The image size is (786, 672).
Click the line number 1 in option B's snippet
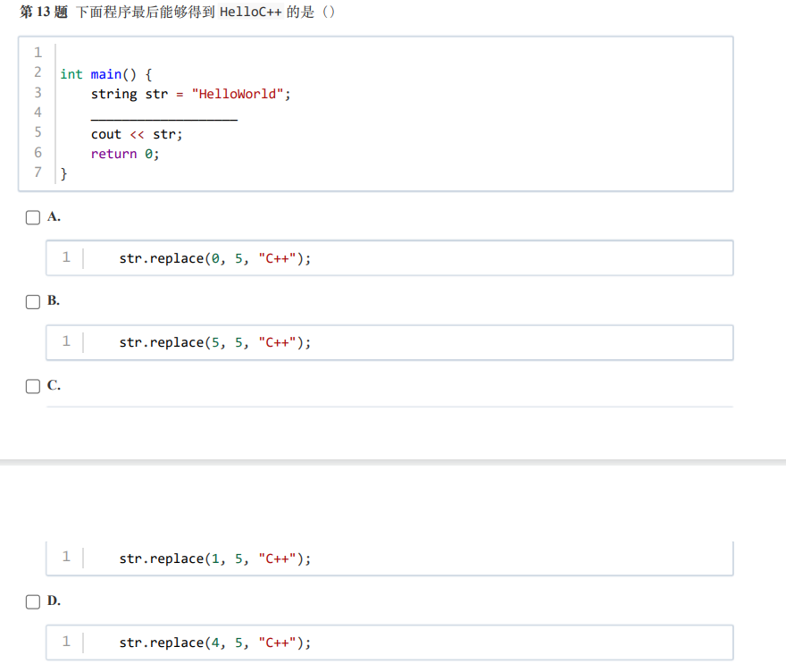pyautogui.click(x=66, y=342)
